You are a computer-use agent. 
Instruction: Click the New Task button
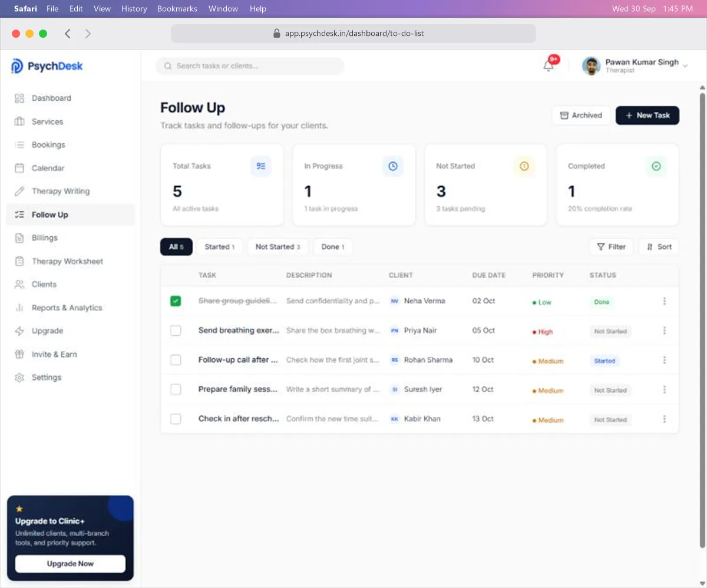[x=647, y=115]
